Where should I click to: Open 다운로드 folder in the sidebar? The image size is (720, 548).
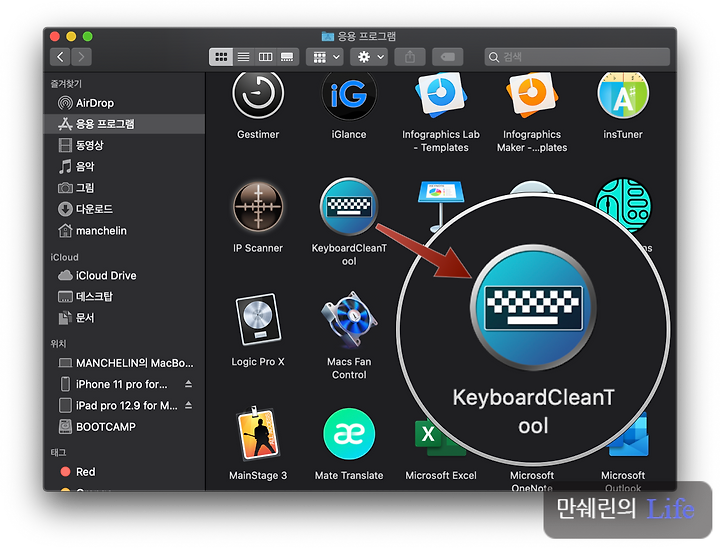pyautogui.click(x=124, y=209)
